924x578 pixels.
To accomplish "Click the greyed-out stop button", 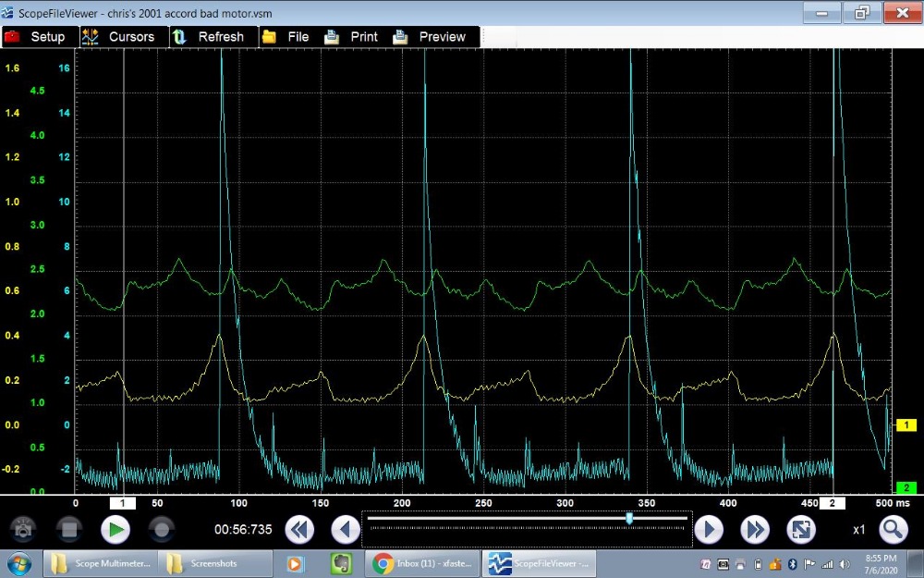I will click(x=69, y=529).
